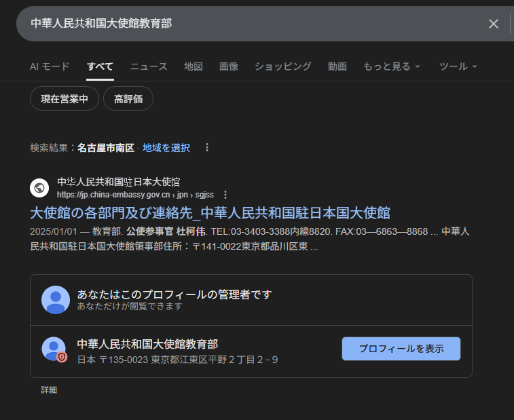Screen dimensions: 514x420
Task: Click the large profile avatar in the admin card
Action: click(x=56, y=300)
